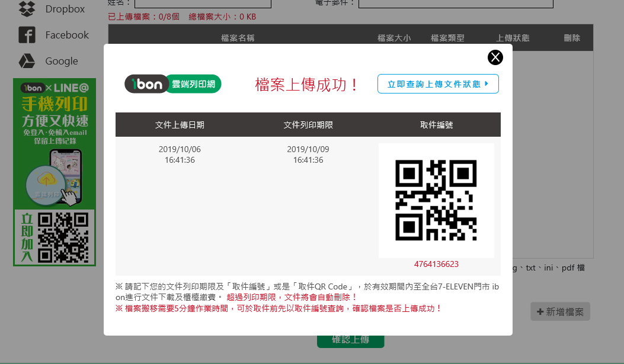Click the red 檔案搬移需要5分鐘 notice
Image resolution: width=624 pixels, height=364 pixels.
pos(279,308)
